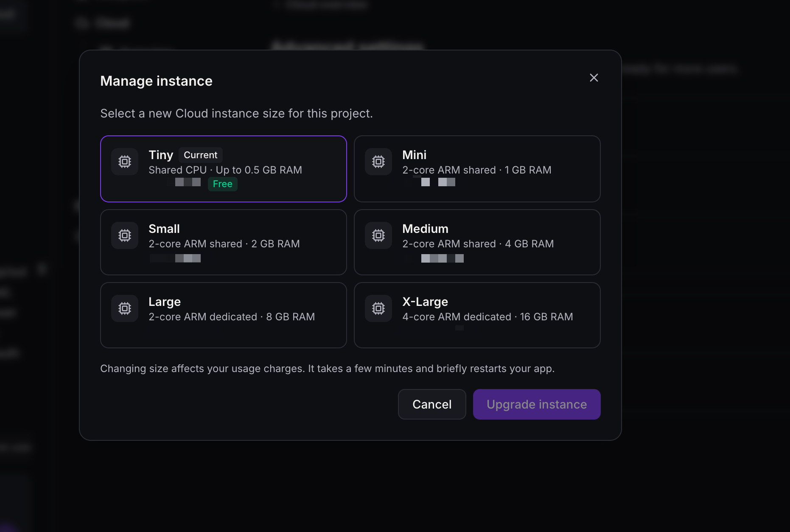Click the Small instance chip icon
Viewport: 790px width, 532px height.
pyautogui.click(x=125, y=235)
